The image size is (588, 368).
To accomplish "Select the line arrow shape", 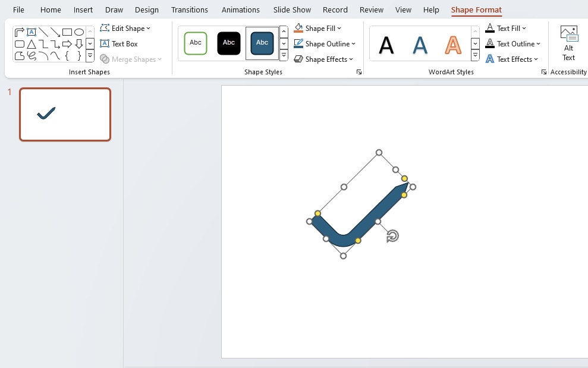I will (x=55, y=32).
